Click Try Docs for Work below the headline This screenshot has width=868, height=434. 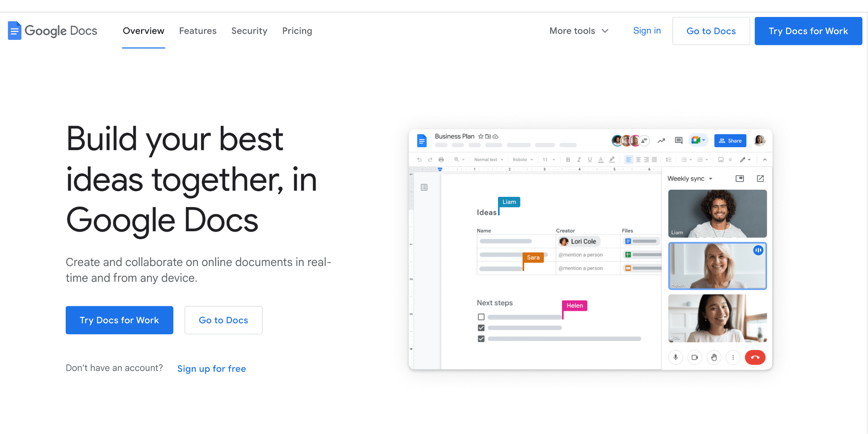120,320
